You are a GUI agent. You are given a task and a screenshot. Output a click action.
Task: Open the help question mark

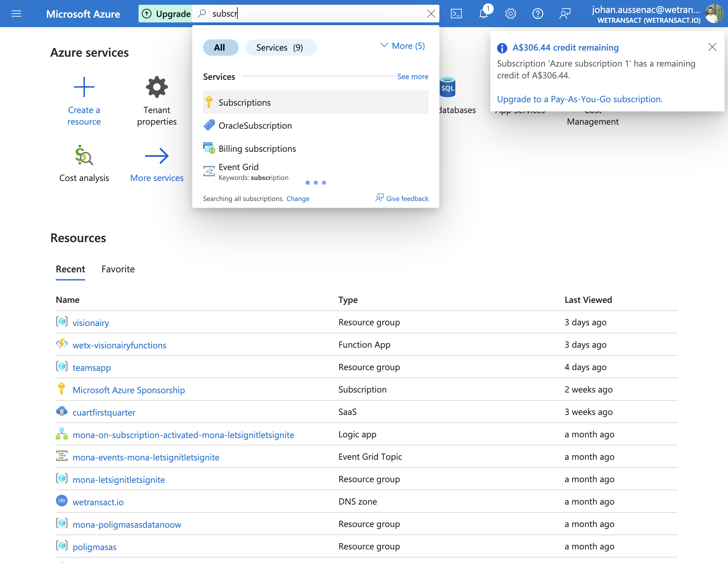[x=538, y=14]
